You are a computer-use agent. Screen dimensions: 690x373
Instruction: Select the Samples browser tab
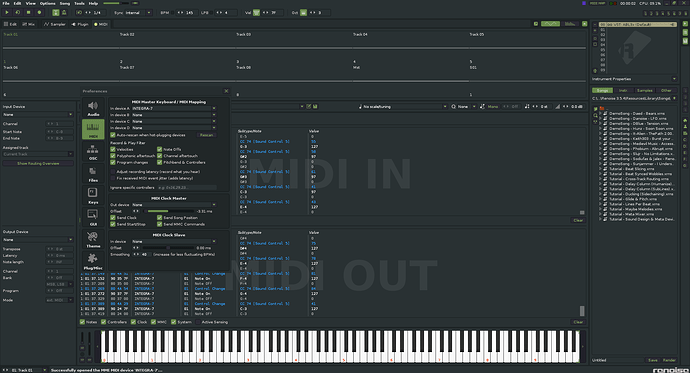click(645, 91)
